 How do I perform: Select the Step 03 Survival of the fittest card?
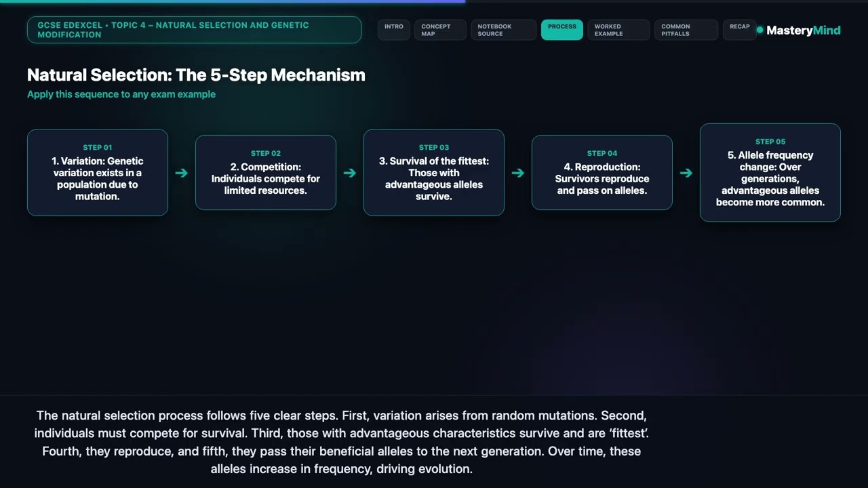click(x=434, y=173)
